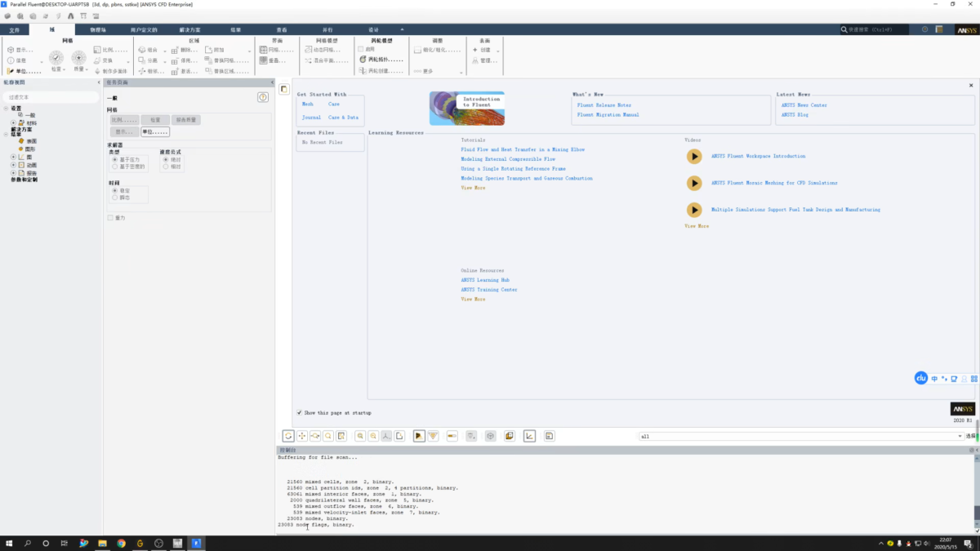
Task: Switch to the 结果 ribbon tab
Action: (x=235, y=29)
